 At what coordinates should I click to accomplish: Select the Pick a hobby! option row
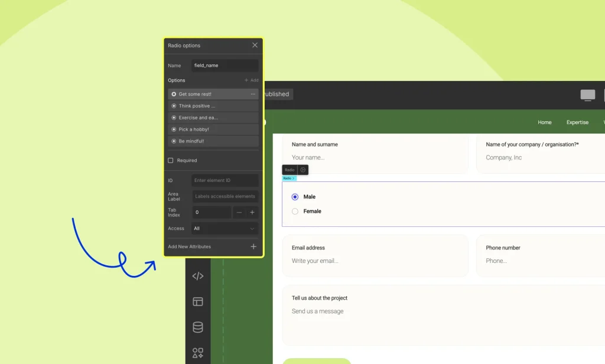[x=213, y=129]
